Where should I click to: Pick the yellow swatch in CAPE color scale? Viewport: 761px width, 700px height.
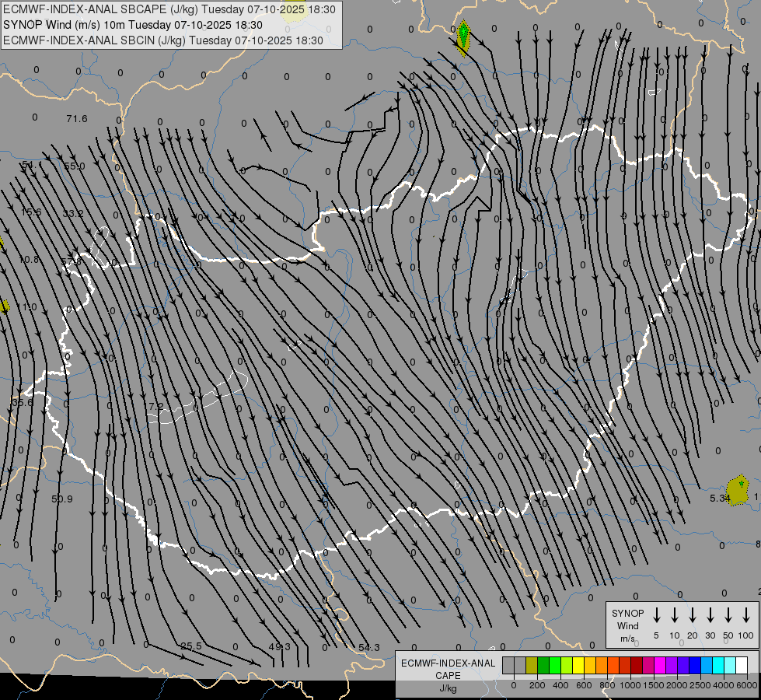tap(578, 665)
